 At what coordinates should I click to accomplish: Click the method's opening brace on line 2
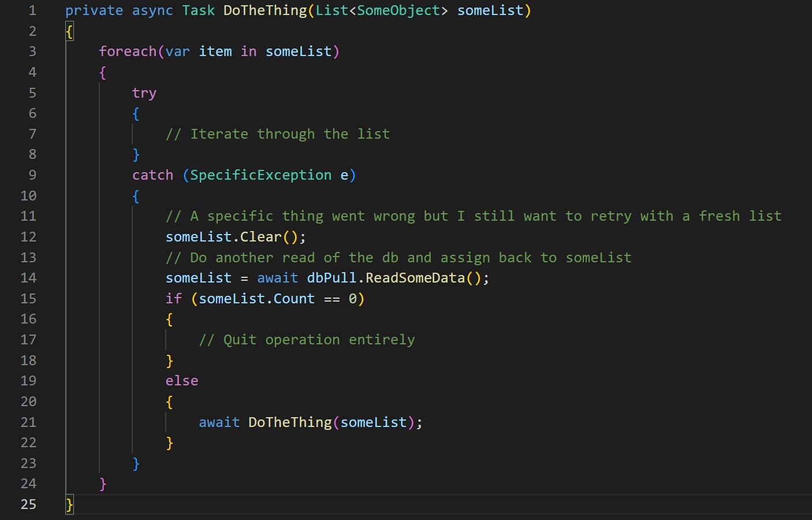click(69, 31)
